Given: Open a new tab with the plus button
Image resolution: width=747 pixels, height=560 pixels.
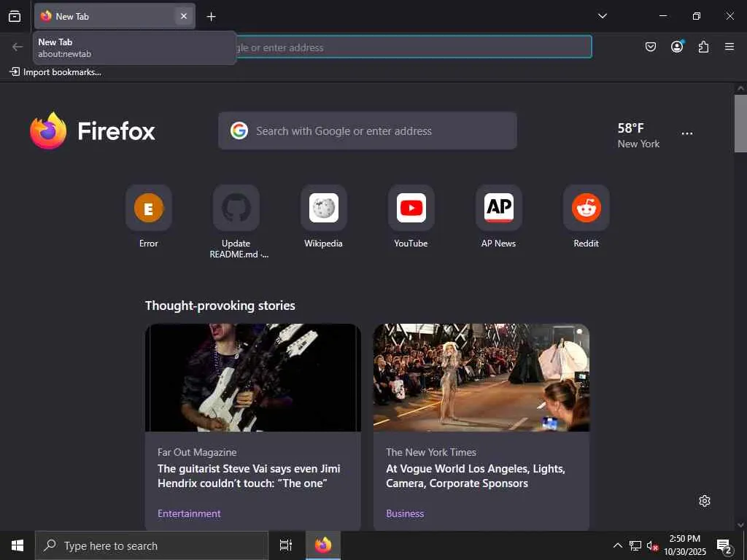Looking at the screenshot, I should coord(211,17).
